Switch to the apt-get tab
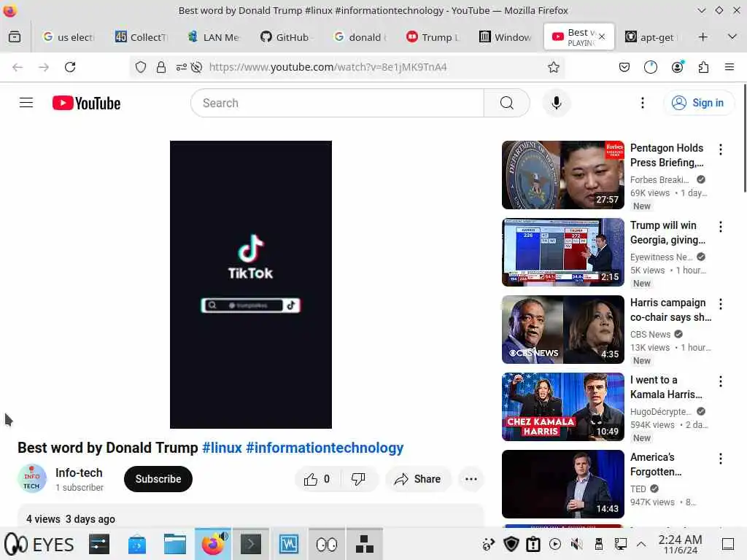The width and height of the screenshot is (747, 560). (651, 37)
